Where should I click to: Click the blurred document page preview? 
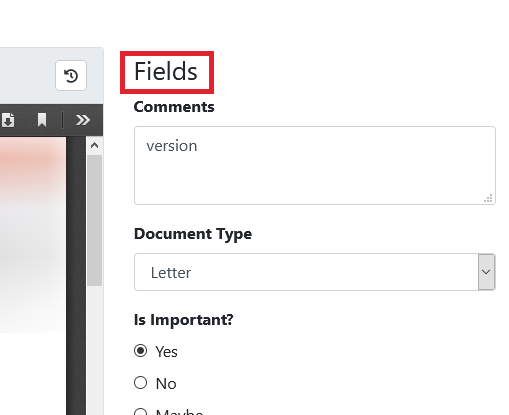(33, 235)
